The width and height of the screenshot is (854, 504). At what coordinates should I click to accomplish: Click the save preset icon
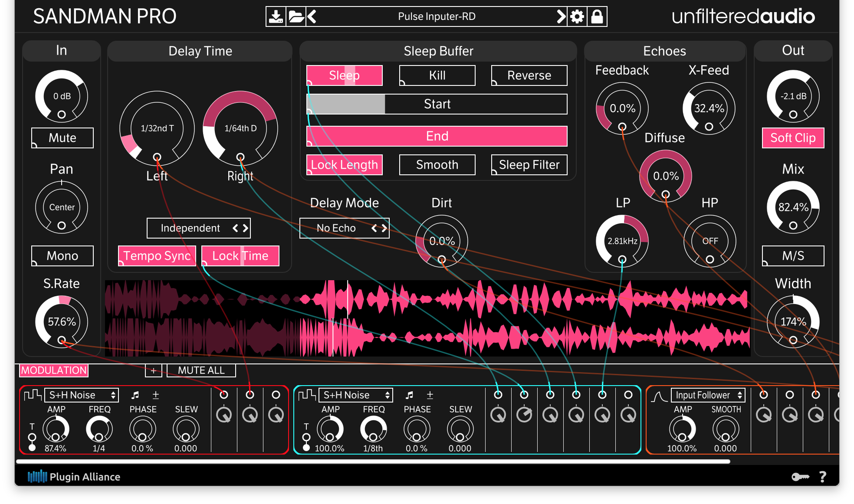tap(276, 17)
